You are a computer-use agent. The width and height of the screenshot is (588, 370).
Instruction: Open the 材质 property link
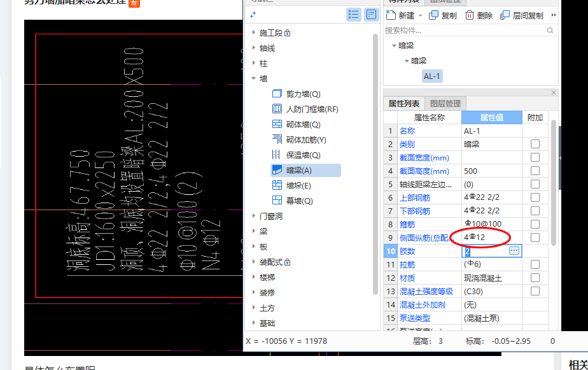[x=407, y=278]
